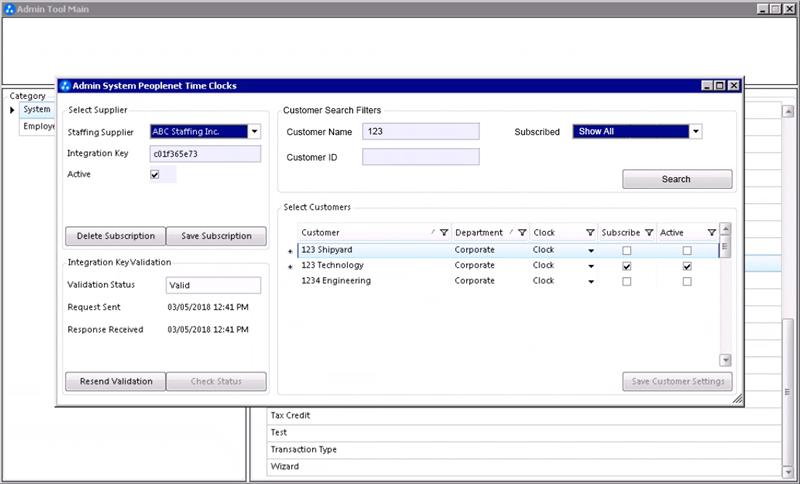This screenshot has height=484, width=800.
Task: Click Resend Validation button
Action: click(x=115, y=381)
